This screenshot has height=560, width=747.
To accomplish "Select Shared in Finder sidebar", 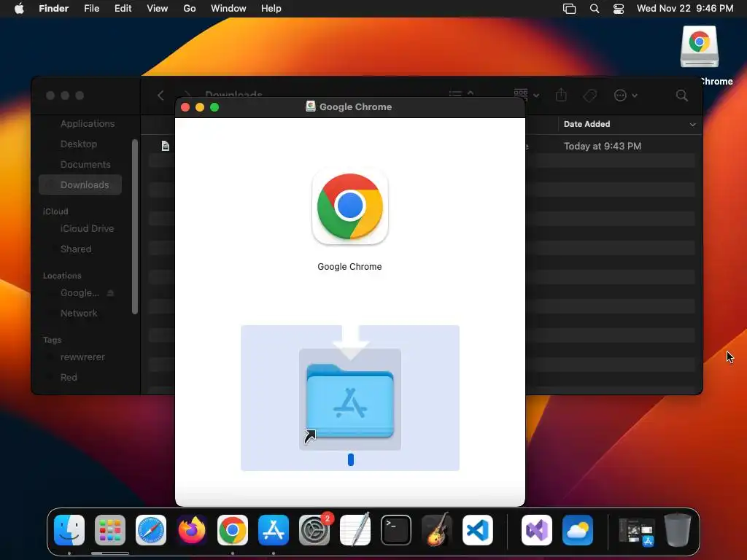I will pos(76,249).
